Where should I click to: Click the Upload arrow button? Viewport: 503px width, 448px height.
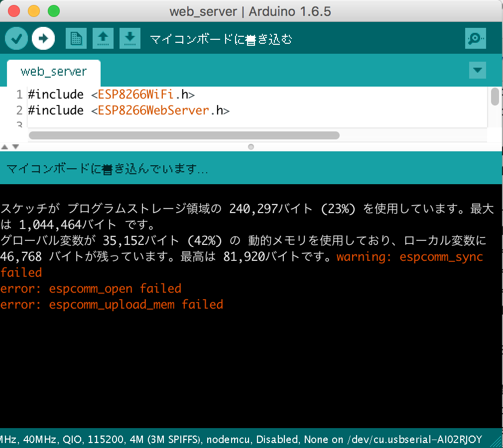point(43,38)
